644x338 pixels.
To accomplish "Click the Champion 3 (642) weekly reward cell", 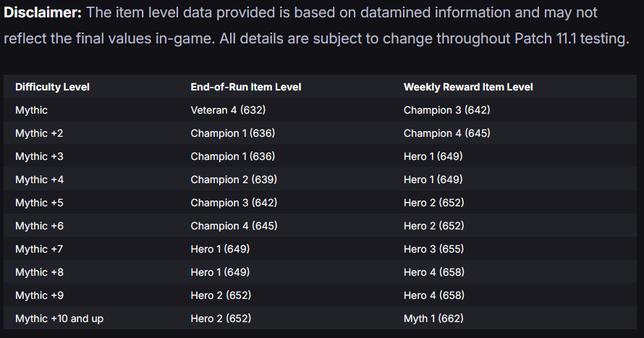I will pos(447,110).
